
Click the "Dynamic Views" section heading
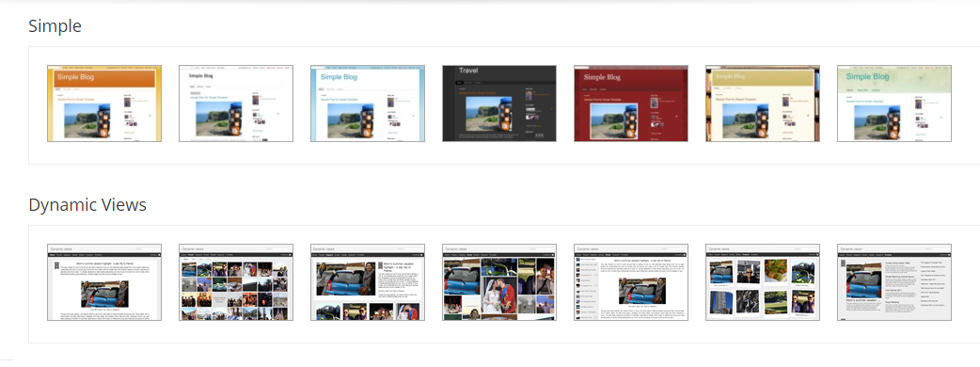[x=87, y=205]
